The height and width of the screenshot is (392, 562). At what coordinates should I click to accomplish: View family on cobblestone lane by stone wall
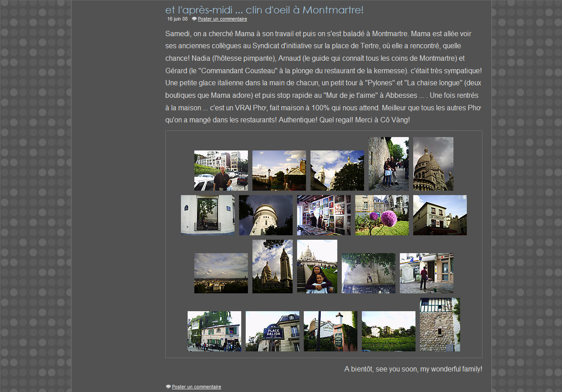pos(389,164)
